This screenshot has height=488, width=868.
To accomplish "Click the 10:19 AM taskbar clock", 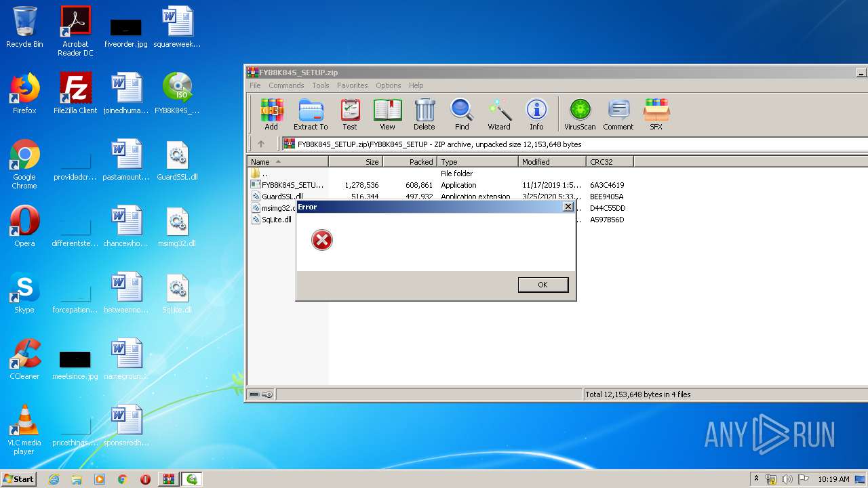I will (833, 479).
